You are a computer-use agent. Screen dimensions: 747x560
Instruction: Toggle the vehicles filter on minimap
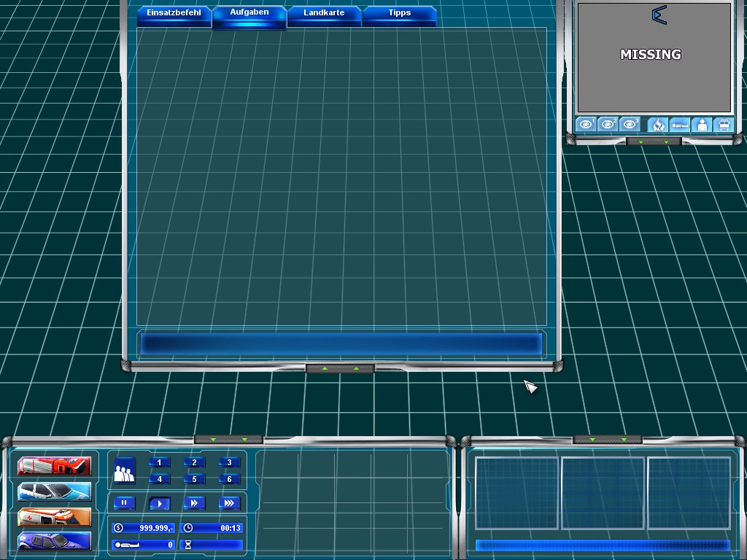[x=723, y=125]
